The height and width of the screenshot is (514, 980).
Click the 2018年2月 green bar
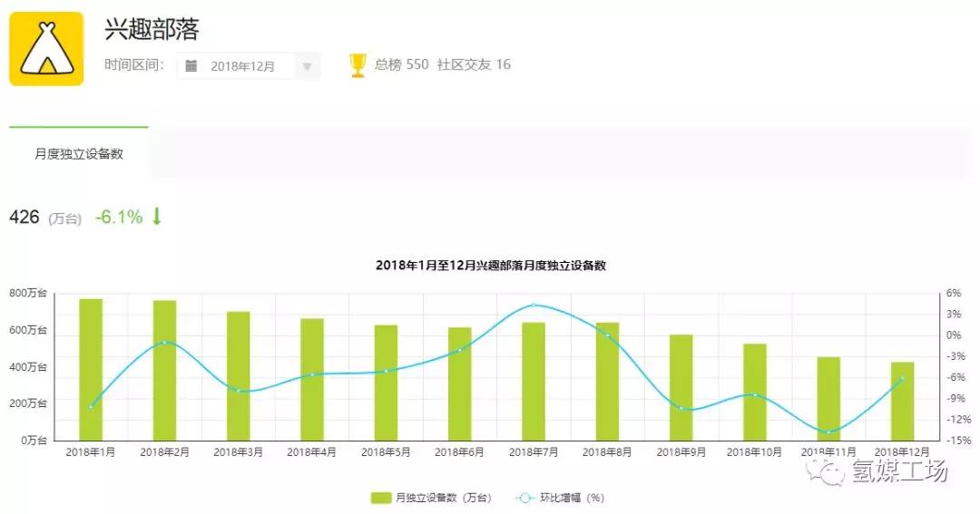164,371
